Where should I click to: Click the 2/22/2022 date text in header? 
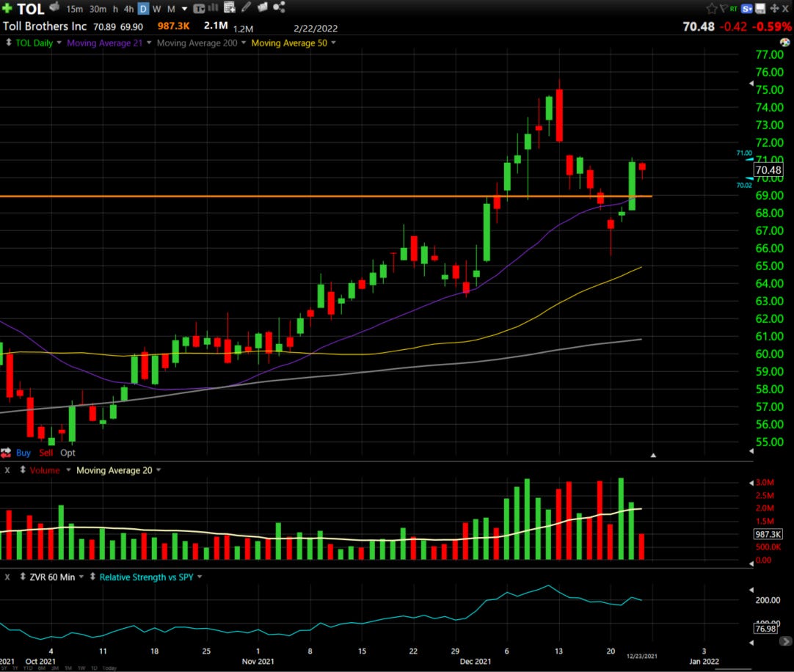(316, 29)
